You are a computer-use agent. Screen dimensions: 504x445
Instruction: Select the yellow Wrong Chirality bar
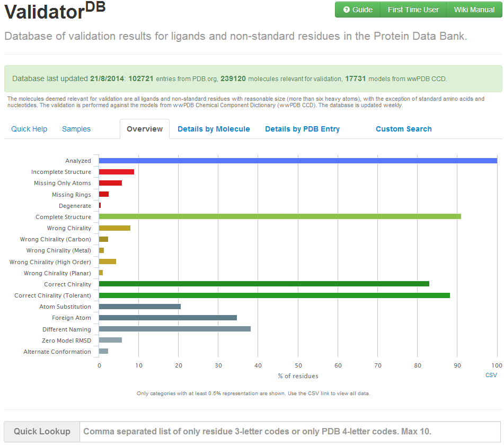[114, 228]
